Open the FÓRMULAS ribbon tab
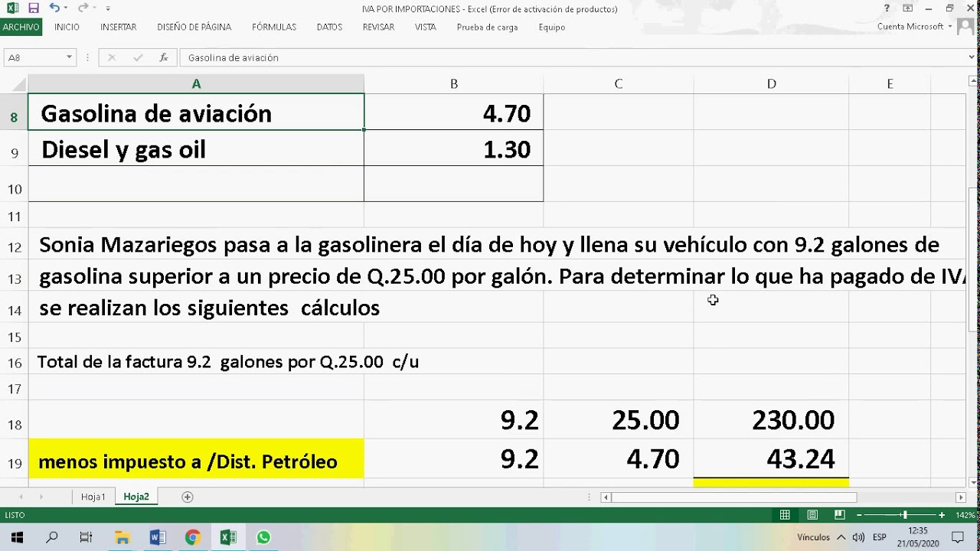This screenshot has width=980, height=551. pos(274,27)
